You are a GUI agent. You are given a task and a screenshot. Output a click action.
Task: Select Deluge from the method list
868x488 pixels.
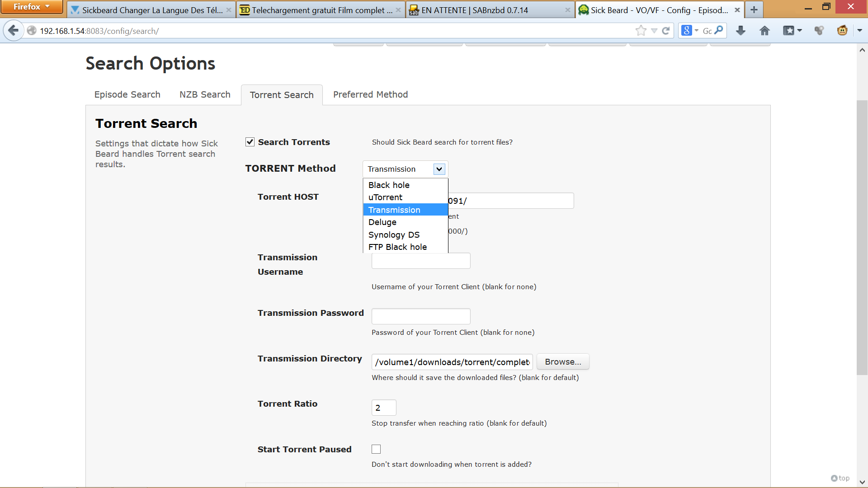382,222
